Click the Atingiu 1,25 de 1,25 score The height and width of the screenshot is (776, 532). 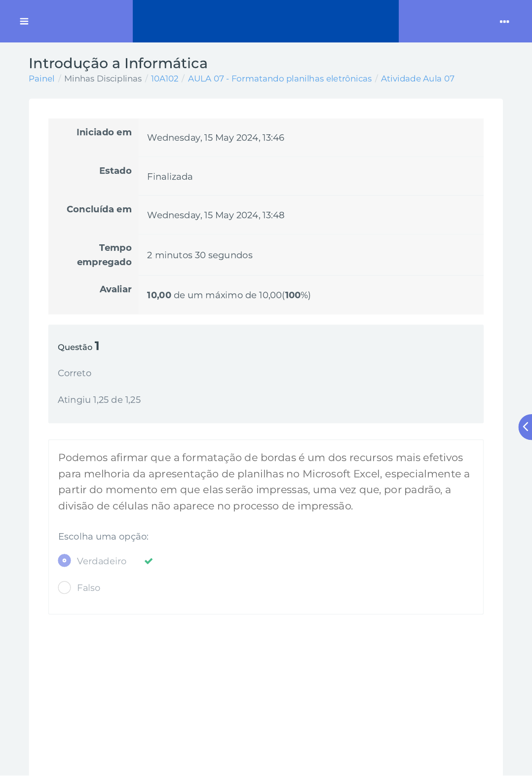coord(99,400)
